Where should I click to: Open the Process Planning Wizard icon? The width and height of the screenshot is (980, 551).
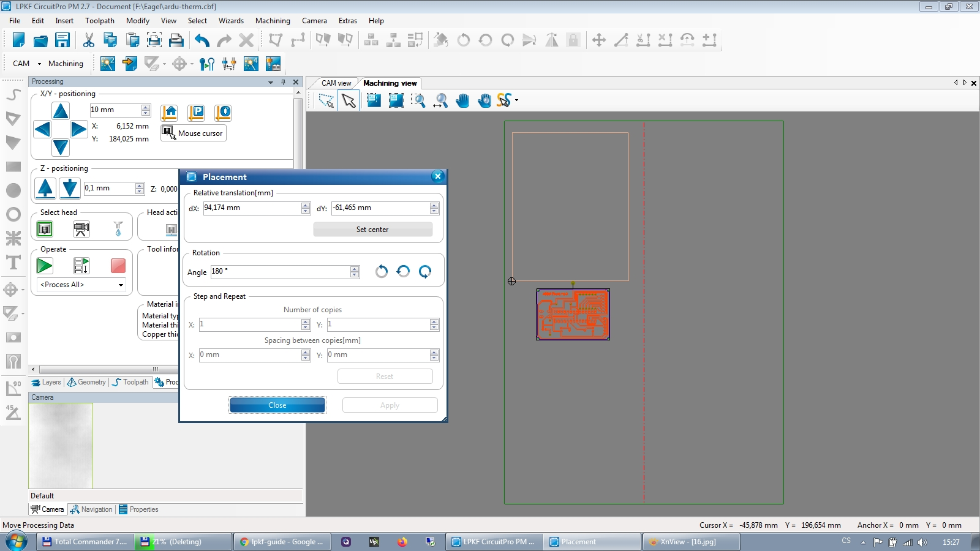[x=108, y=64]
